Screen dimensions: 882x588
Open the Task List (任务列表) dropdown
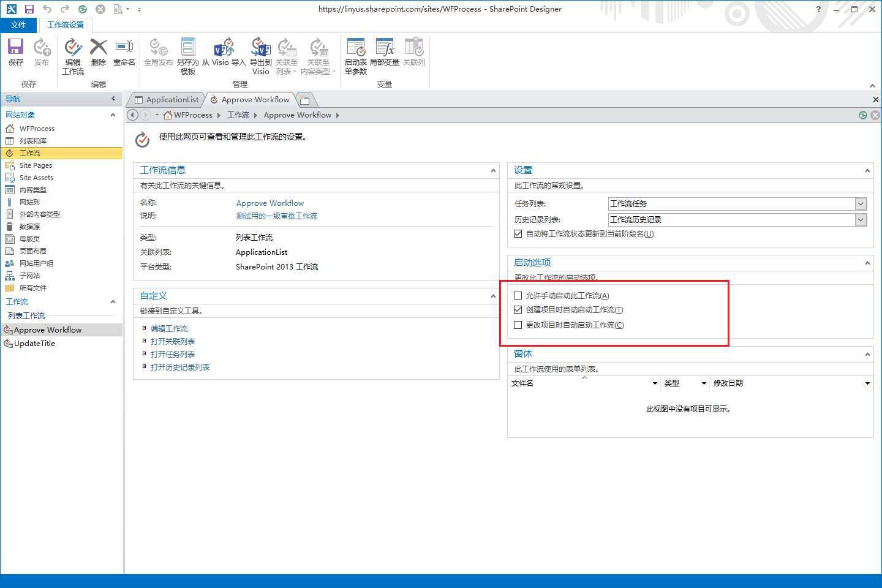861,204
